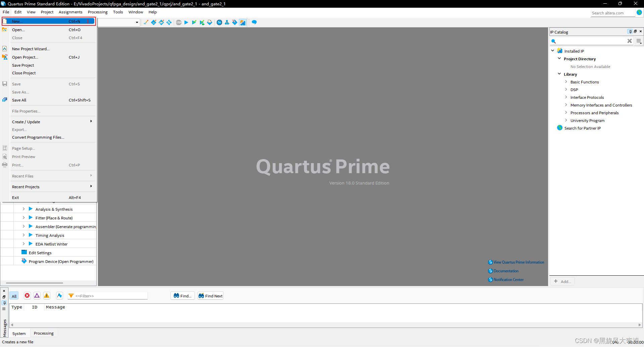Open the Assignment Editor toolbar icon
This screenshot has height=347, width=644.
tap(154, 22)
